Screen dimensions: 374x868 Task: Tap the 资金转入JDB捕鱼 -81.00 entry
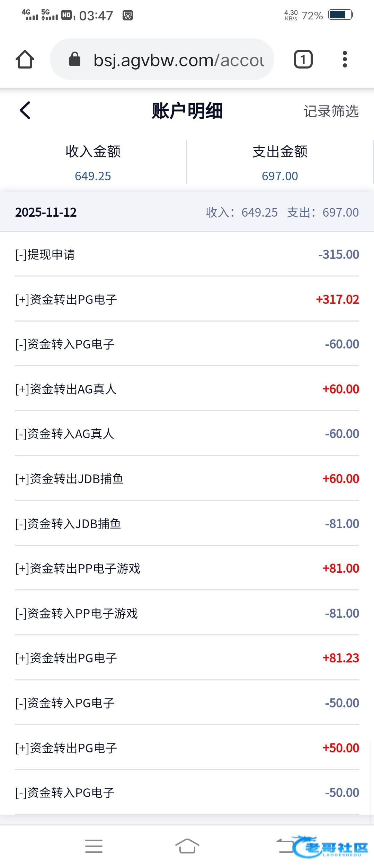tap(187, 524)
